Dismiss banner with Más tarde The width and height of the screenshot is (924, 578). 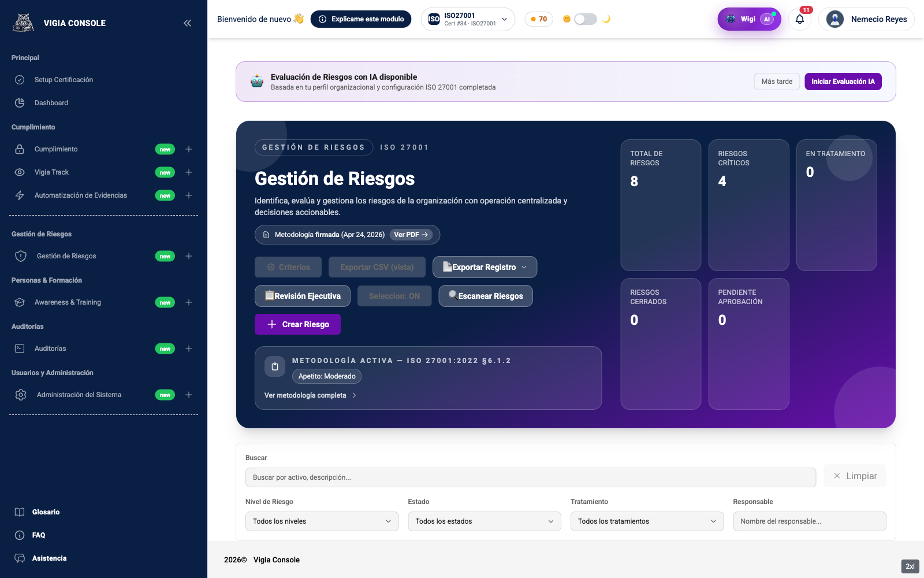coord(777,81)
